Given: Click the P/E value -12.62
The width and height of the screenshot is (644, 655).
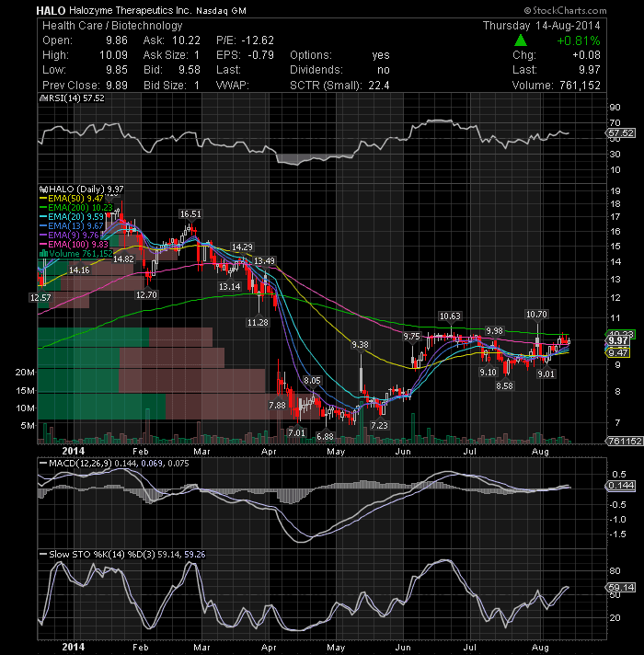Looking at the screenshot, I should click(258, 40).
